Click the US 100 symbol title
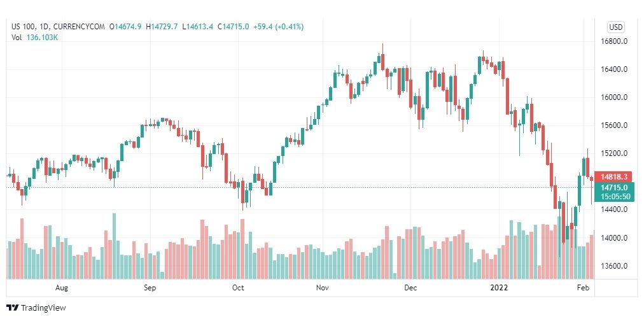The image size is (644, 319). coord(22,27)
